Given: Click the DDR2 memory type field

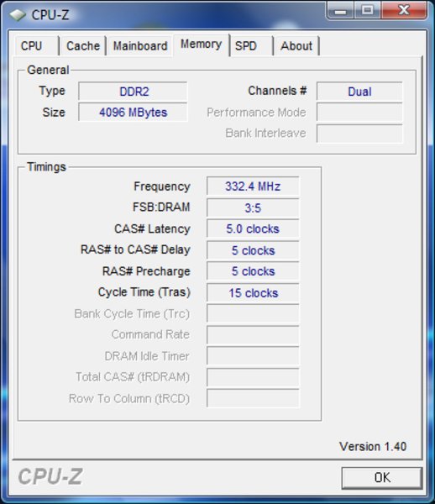Looking at the screenshot, I should click(133, 92).
